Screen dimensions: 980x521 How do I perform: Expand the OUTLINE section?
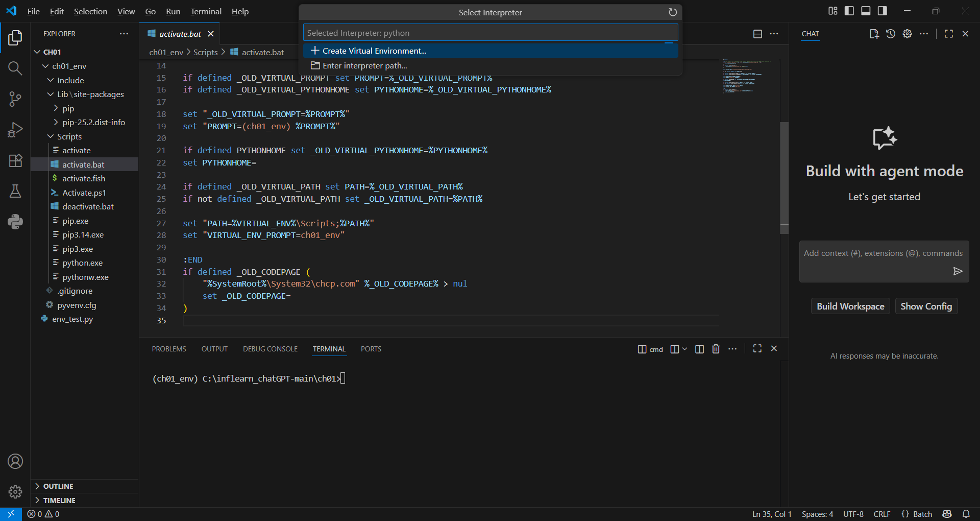pos(58,486)
